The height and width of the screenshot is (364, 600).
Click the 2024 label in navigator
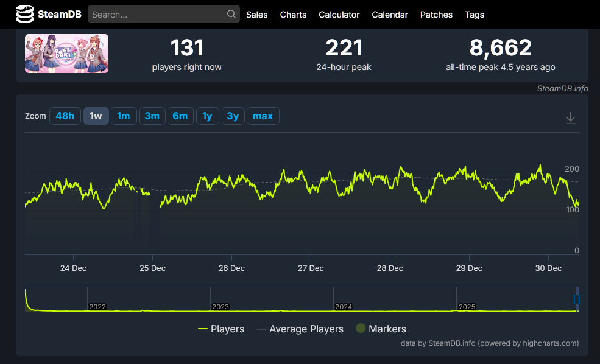343,307
